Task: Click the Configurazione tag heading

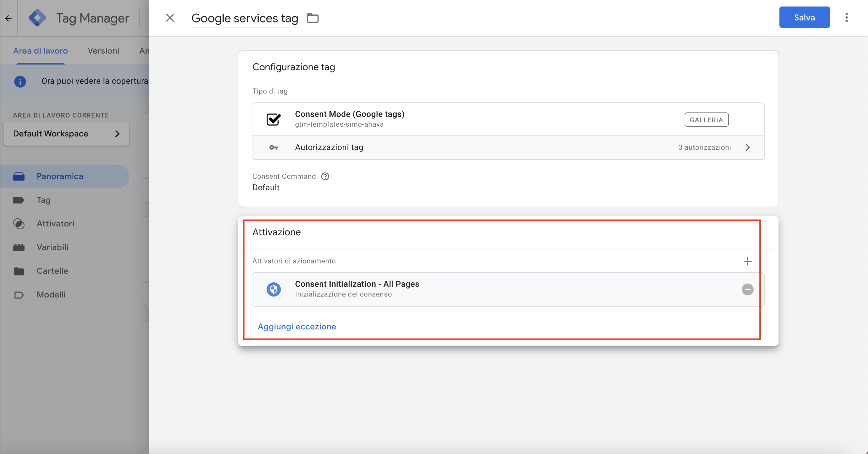Action: [x=294, y=67]
